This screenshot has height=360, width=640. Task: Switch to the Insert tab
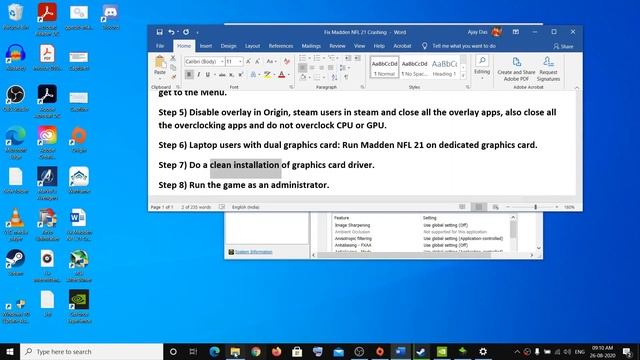point(206,46)
